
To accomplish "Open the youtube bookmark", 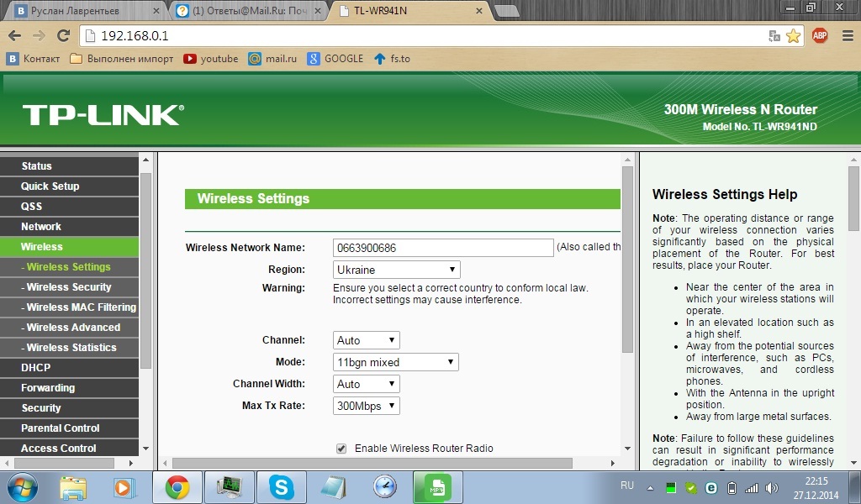I will (x=210, y=59).
